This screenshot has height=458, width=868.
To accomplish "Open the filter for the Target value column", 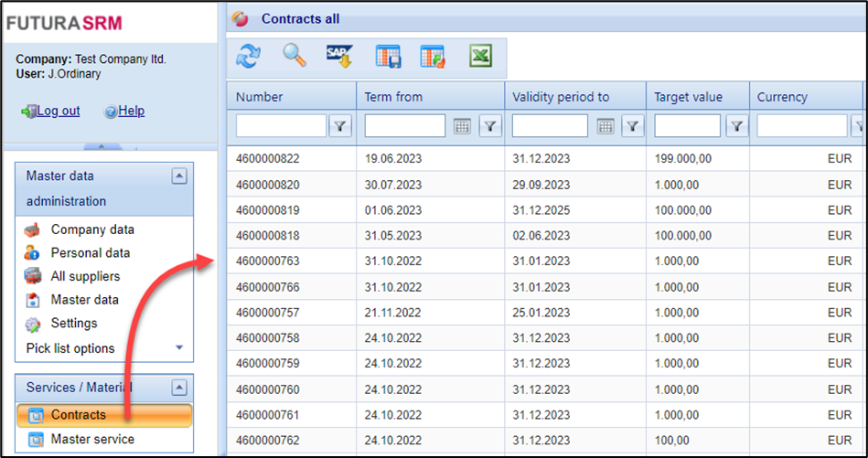I will pyautogui.click(x=735, y=127).
